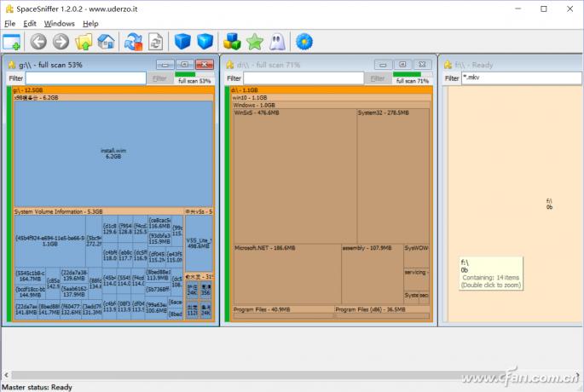Click the horizontal scrollbar at the bottom

[292, 375]
